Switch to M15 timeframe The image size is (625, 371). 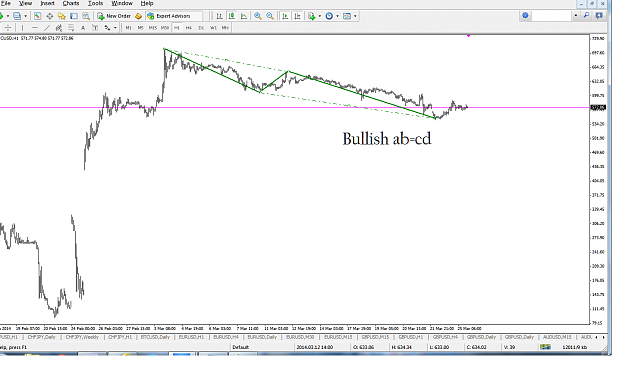pos(153,28)
